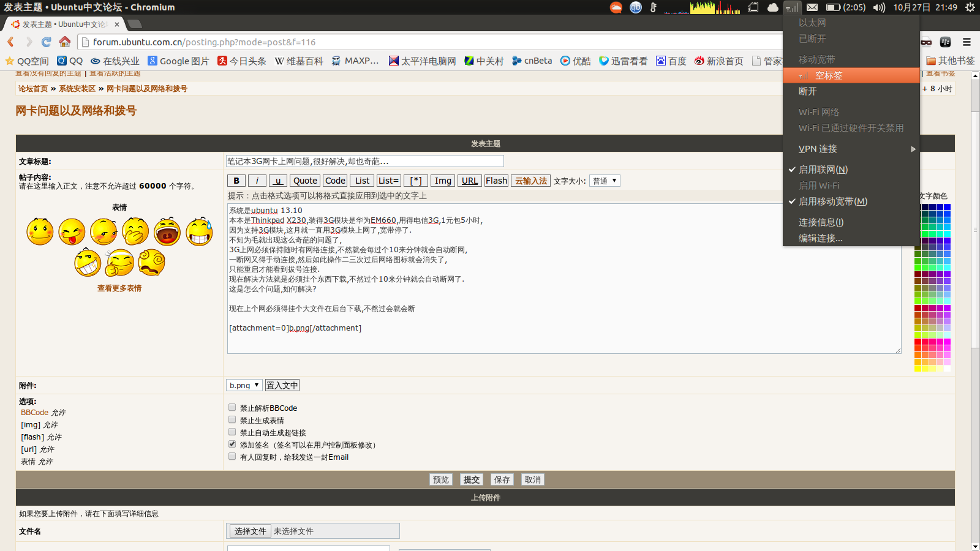Screen dimensions: 980x551
Task: Insert the thinking chin-rub emoticon
Action: click(x=119, y=262)
